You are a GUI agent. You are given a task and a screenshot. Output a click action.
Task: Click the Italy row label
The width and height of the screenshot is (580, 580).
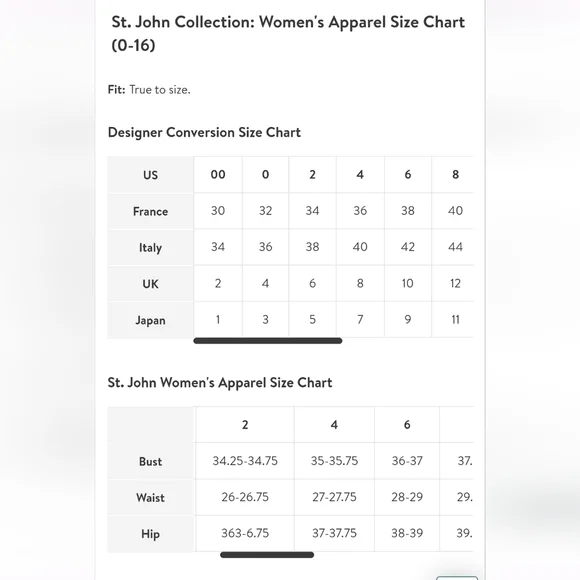pyautogui.click(x=150, y=247)
